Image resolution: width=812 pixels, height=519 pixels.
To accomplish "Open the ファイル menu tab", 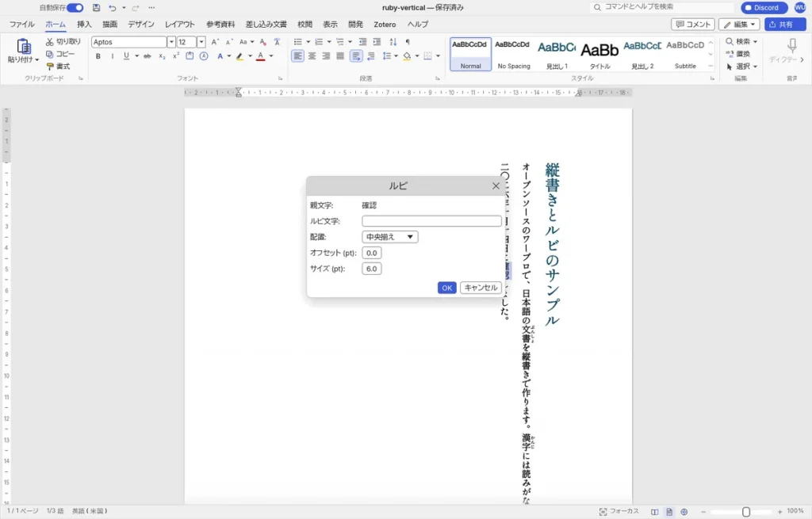I will tap(21, 25).
